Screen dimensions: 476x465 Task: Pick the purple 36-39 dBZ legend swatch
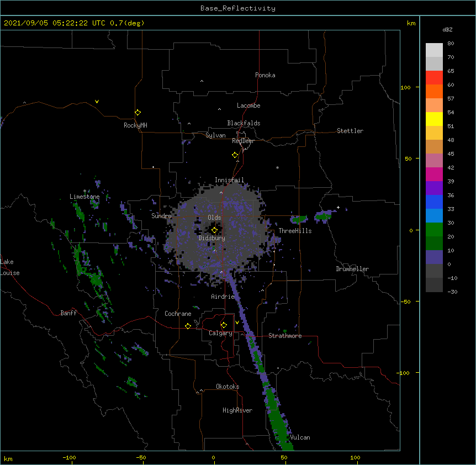[434, 188]
